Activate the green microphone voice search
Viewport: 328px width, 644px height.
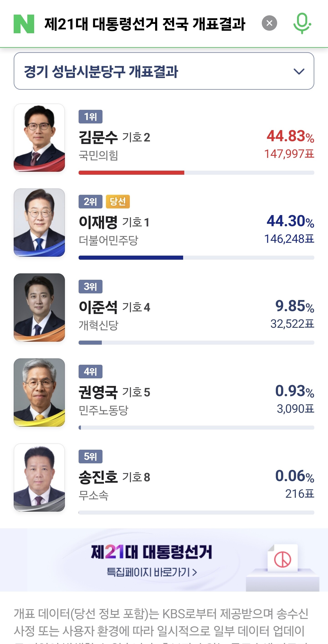pos(302,23)
